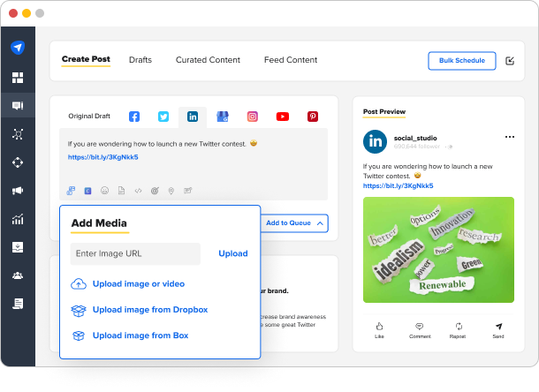Viewport: 539px width, 392px height.
Task: Select the Twitter network icon
Action: [163, 117]
